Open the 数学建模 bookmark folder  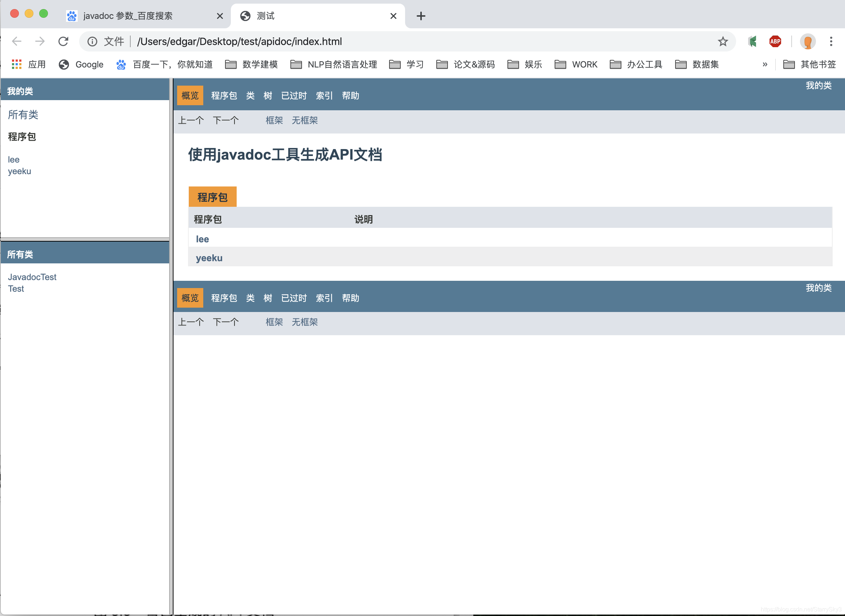tap(252, 65)
